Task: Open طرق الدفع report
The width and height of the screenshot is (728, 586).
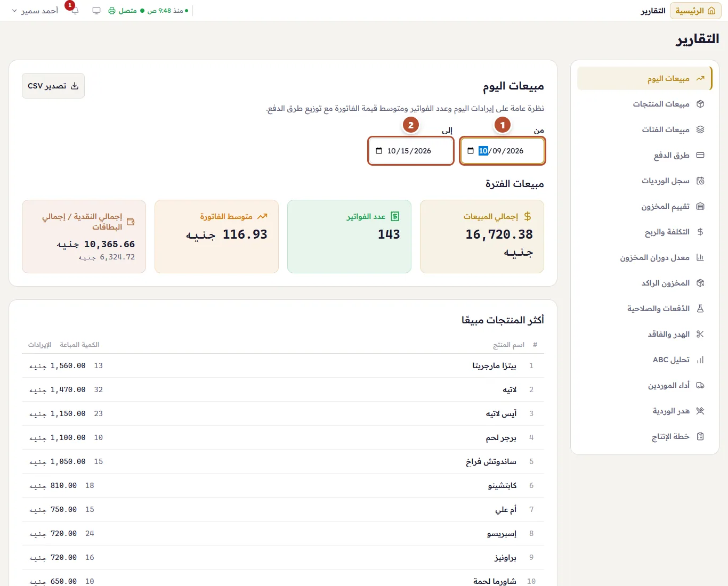Action: tap(645, 155)
